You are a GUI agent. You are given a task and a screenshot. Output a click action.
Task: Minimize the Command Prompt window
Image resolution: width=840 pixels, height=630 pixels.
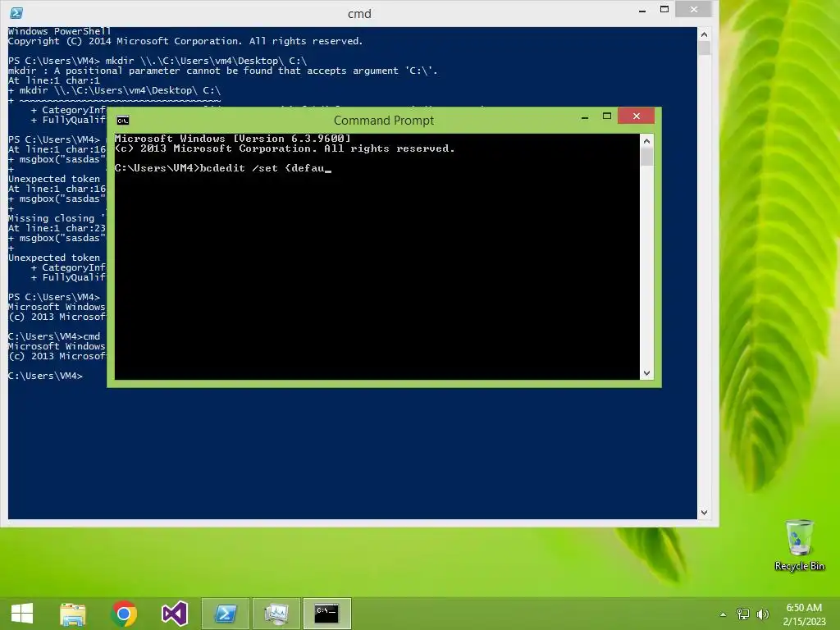pyautogui.click(x=584, y=116)
